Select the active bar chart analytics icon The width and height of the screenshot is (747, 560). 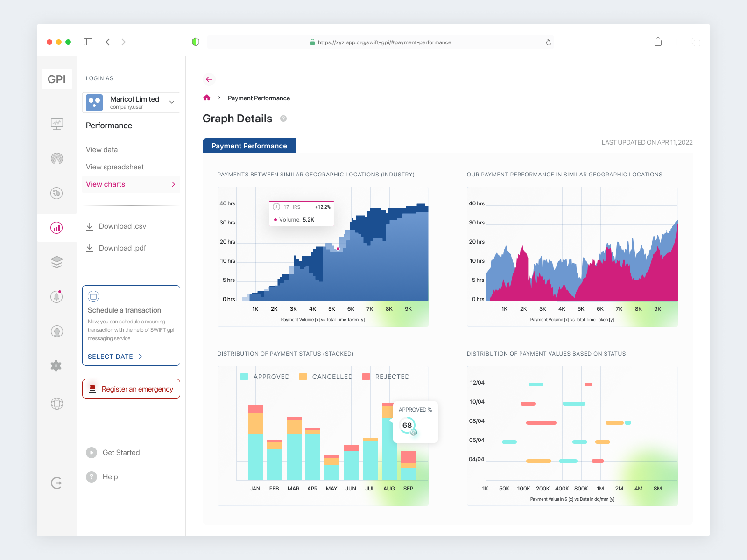[x=56, y=228]
